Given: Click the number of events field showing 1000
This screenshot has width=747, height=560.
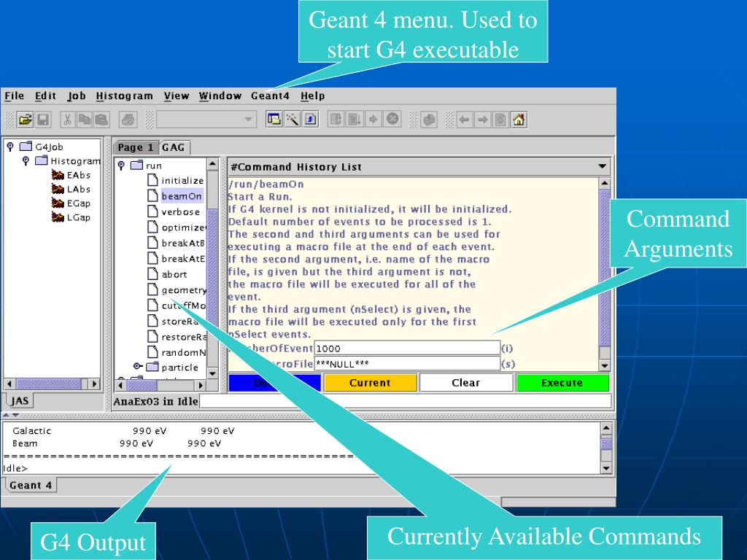Looking at the screenshot, I should coord(407,348).
